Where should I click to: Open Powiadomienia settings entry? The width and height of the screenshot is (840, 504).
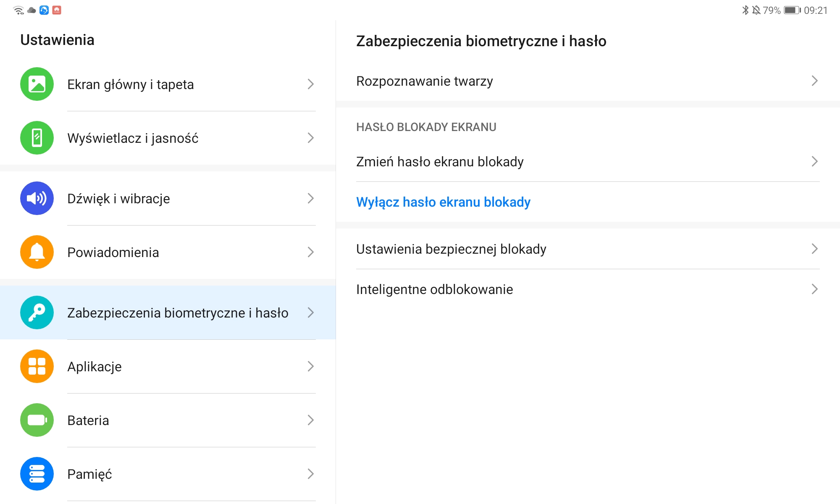(168, 252)
